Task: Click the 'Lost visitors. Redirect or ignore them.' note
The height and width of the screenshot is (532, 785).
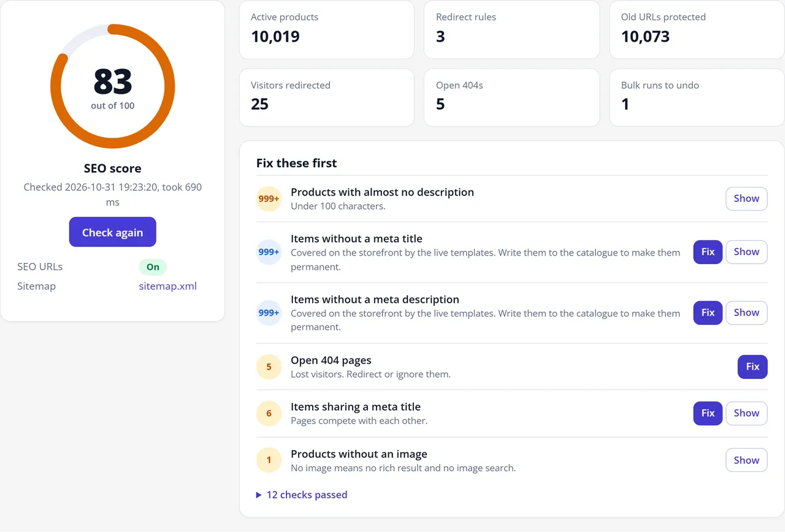Action: (x=370, y=374)
